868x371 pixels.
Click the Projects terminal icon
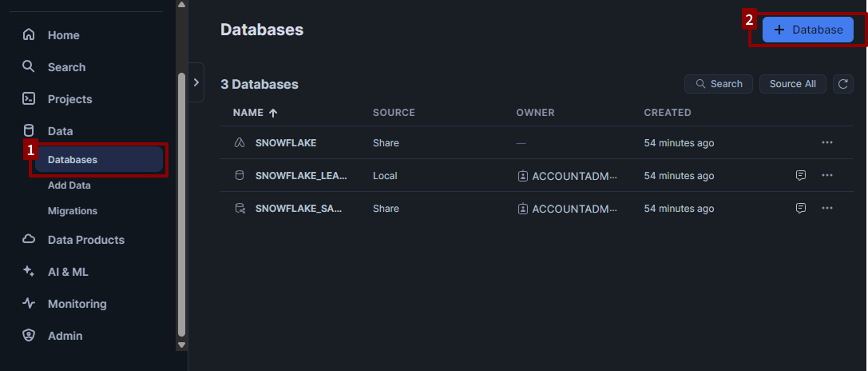pos(28,98)
